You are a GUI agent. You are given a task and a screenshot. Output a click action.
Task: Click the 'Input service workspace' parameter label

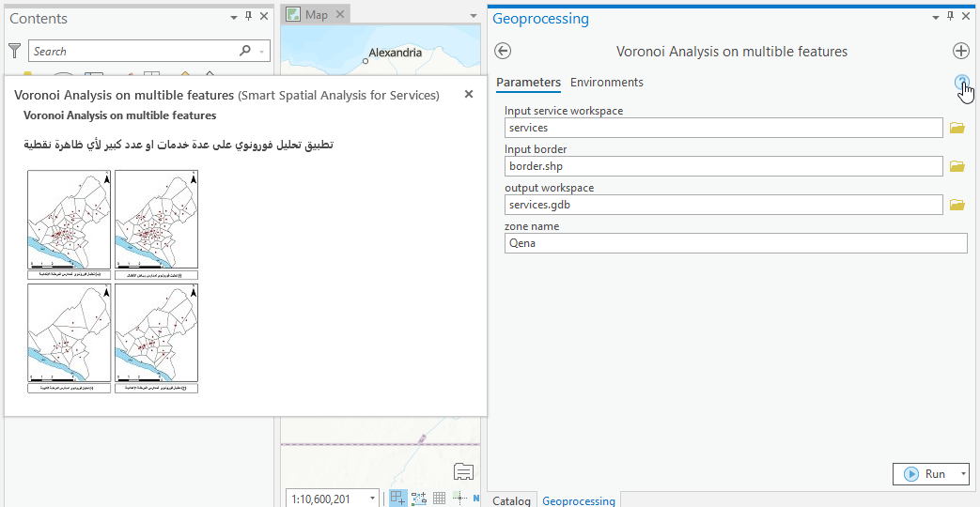(564, 111)
